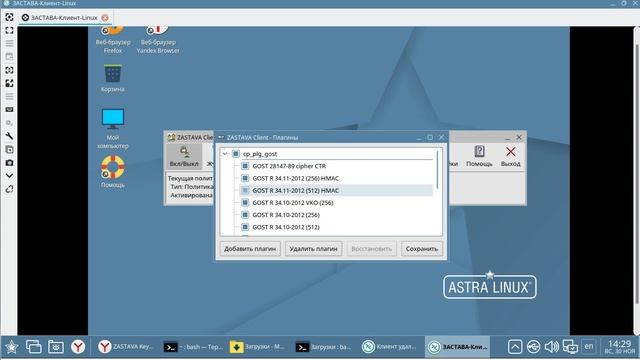Toggle the cp_plg_gost plugin checkbox

[236, 154]
